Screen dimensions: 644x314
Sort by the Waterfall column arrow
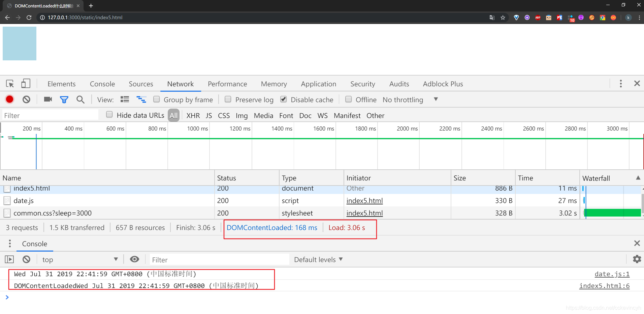(638, 178)
